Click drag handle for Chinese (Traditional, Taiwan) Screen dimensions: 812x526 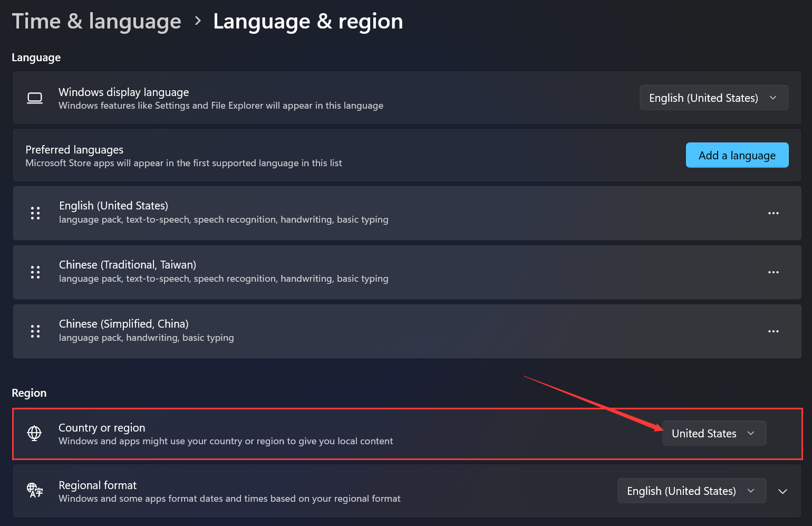35,272
